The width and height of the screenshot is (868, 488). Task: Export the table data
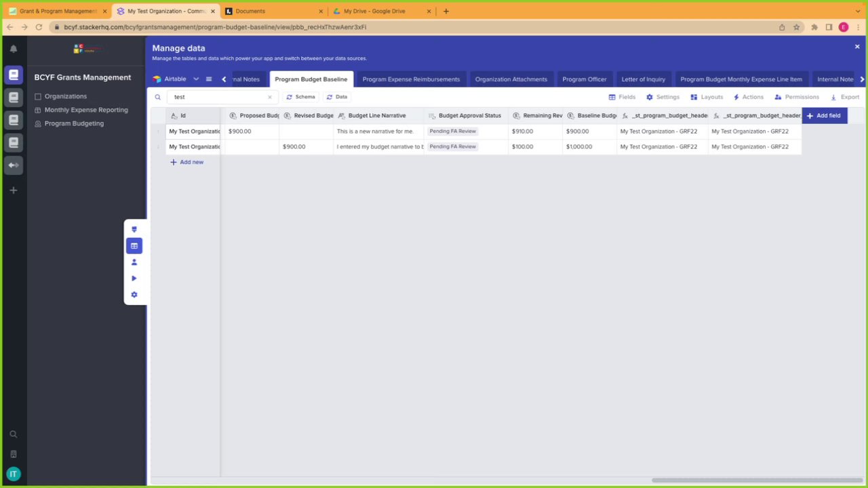845,97
